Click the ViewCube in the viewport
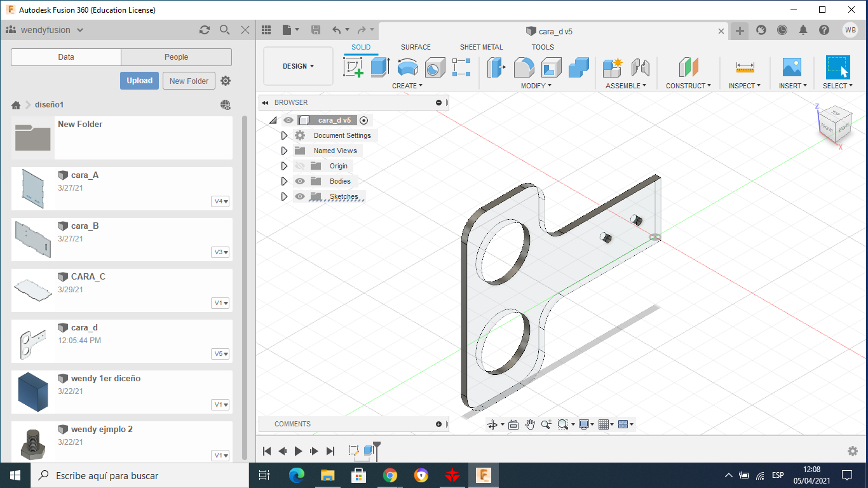 click(834, 126)
